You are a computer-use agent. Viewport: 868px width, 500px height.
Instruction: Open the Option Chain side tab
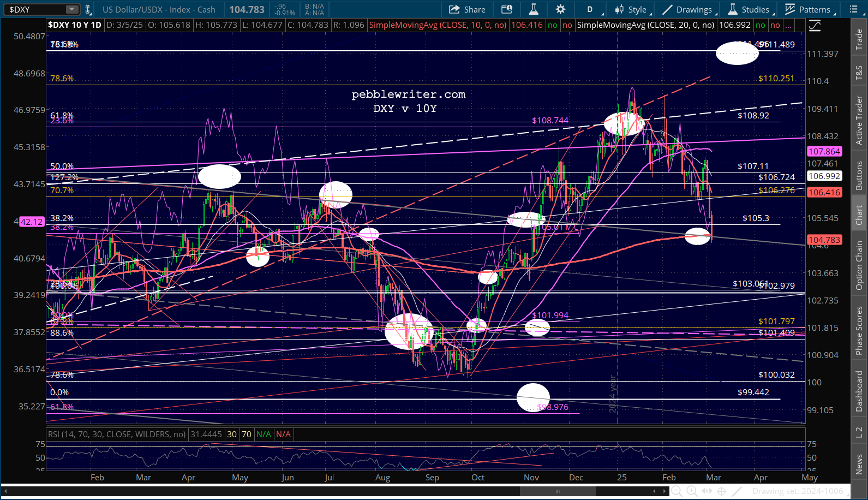click(x=859, y=265)
